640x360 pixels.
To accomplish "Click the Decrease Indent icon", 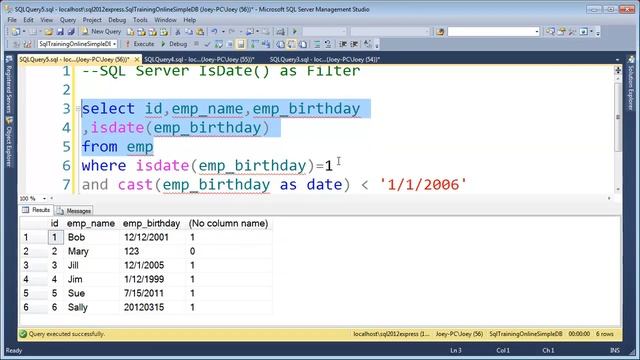I will (343, 44).
